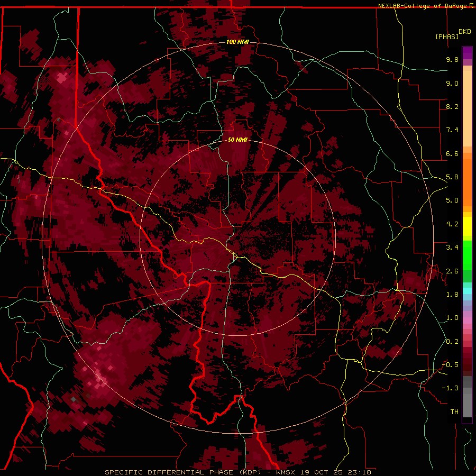The height and width of the screenshot is (476, 476).
Task: Click the purple top segment of the color bar
Action: click(467, 53)
